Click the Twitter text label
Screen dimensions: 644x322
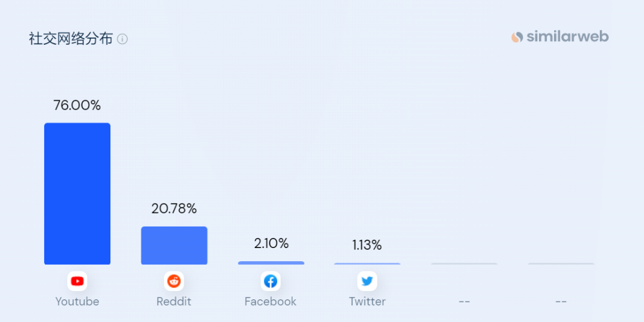coord(367,302)
